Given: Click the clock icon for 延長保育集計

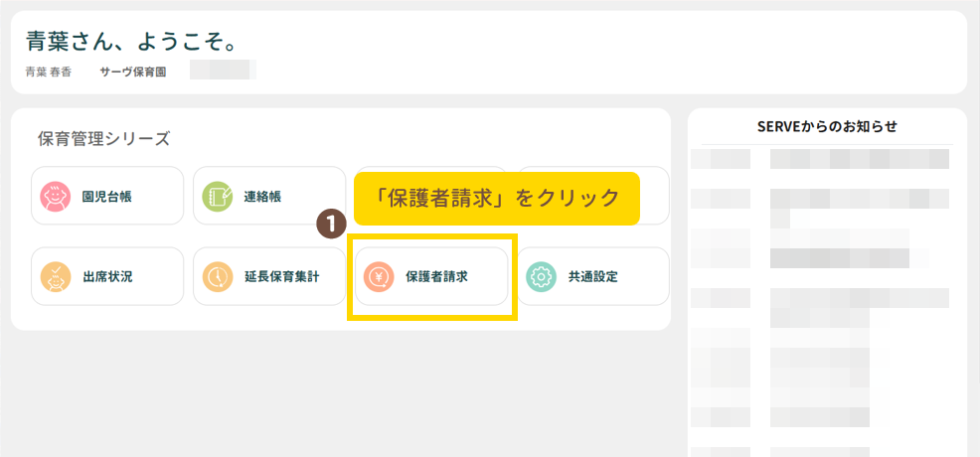Looking at the screenshot, I should coord(217,276).
